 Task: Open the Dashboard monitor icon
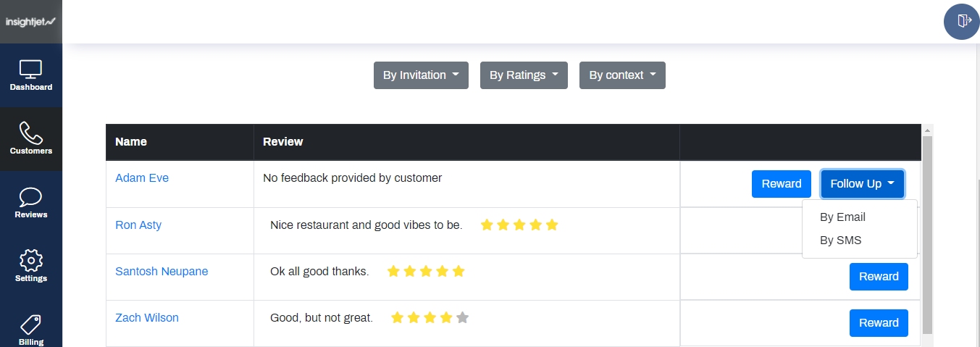pyautogui.click(x=30, y=70)
